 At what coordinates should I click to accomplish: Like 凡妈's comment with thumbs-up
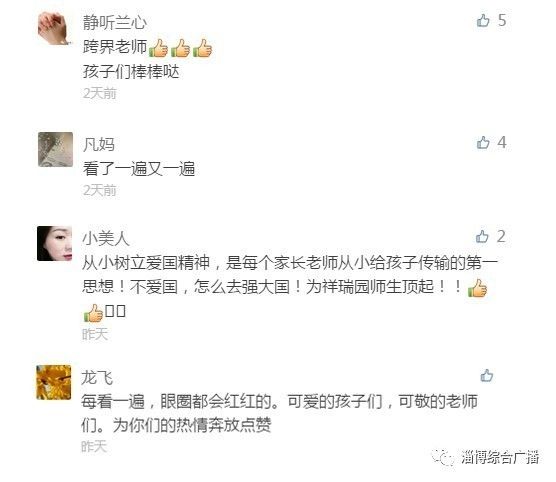pos(483,143)
